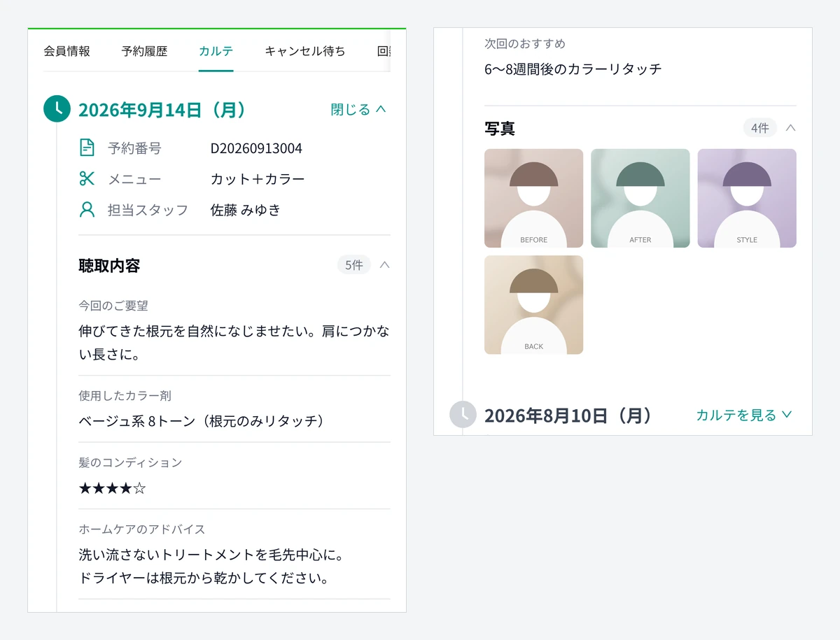Click the advice text 洗い流さないトリートメントを毛先中心に

point(210,555)
